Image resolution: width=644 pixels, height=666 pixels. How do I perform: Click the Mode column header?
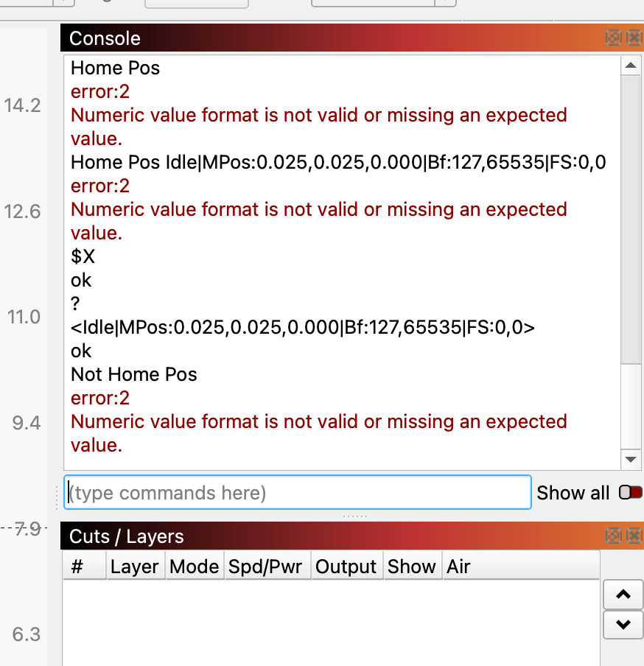click(x=194, y=567)
